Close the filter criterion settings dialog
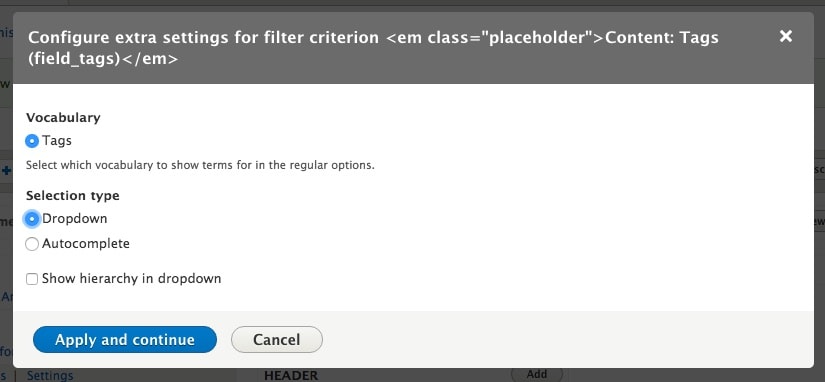The width and height of the screenshot is (825, 382). [x=786, y=36]
